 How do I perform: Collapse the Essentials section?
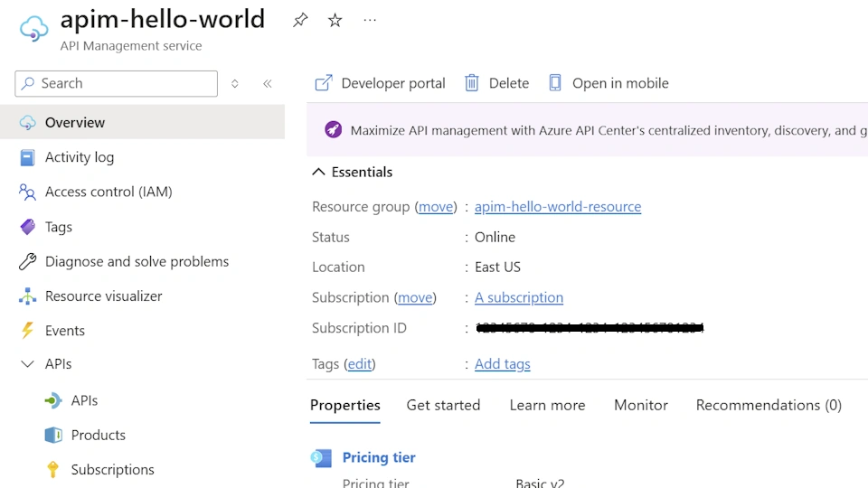click(x=318, y=172)
